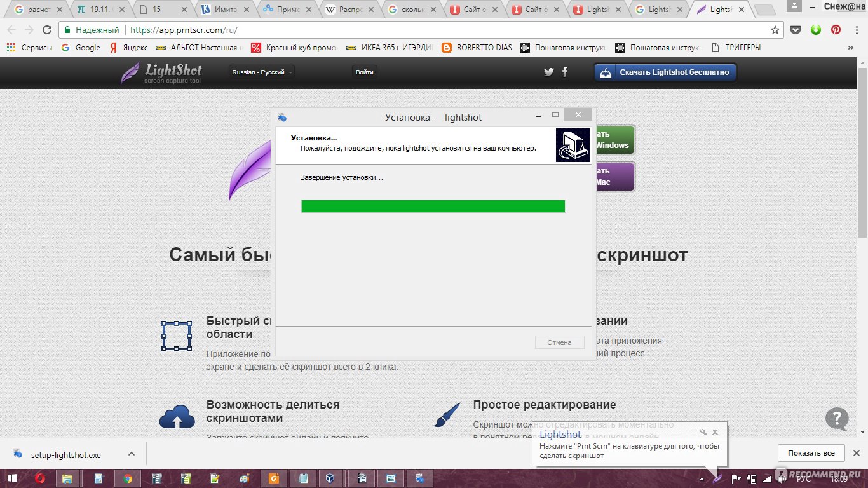Click the green download extension icon
The image size is (868, 488).
(x=816, y=30)
